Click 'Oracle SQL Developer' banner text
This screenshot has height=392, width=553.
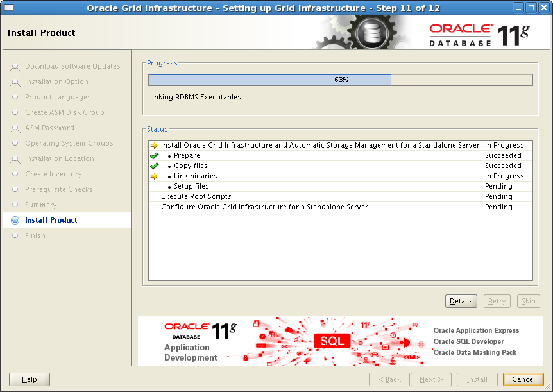pyautogui.click(x=469, y=341)
